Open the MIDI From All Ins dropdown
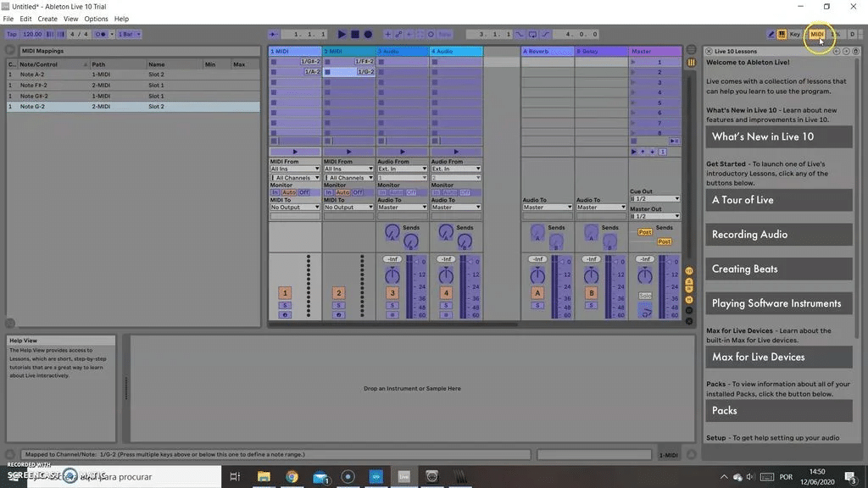This screenshot has width=868, height=488. point(294,169)
